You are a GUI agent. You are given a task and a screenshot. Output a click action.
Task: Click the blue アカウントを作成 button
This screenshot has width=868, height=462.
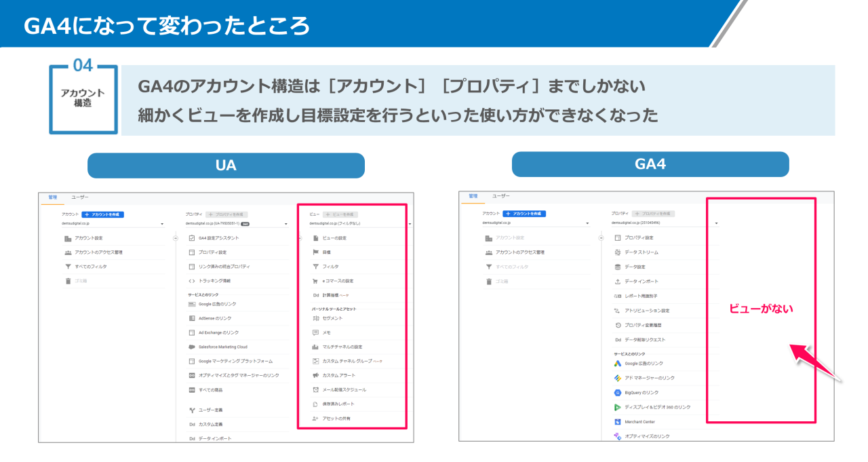[x=102, y=214]
